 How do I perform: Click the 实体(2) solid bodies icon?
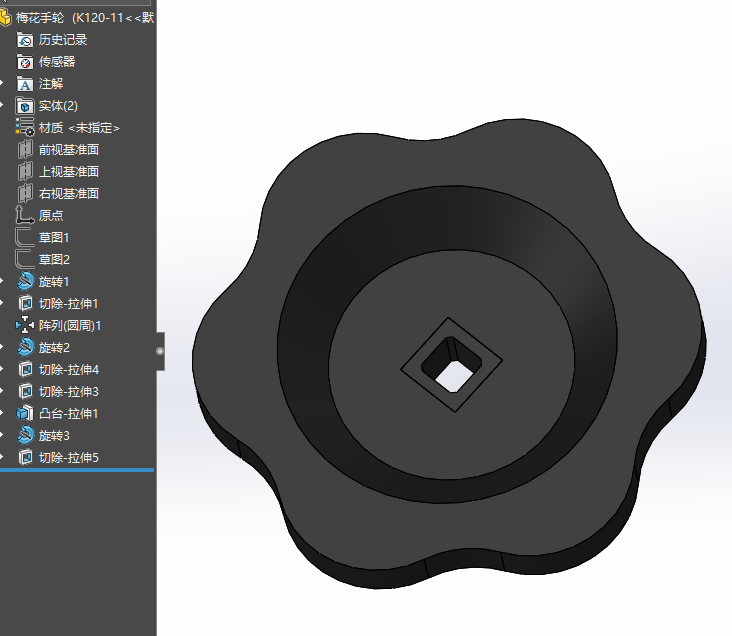click(x=25, y=106)
